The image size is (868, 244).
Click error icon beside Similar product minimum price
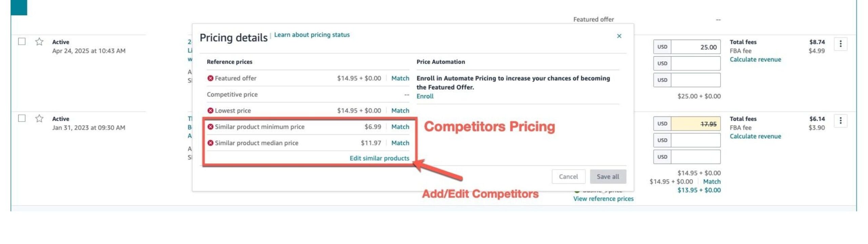(210, 127)
